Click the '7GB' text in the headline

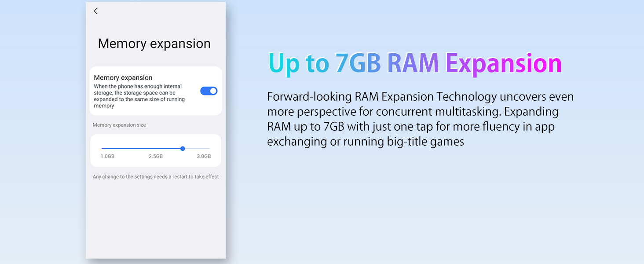click(x=358, y=62)
